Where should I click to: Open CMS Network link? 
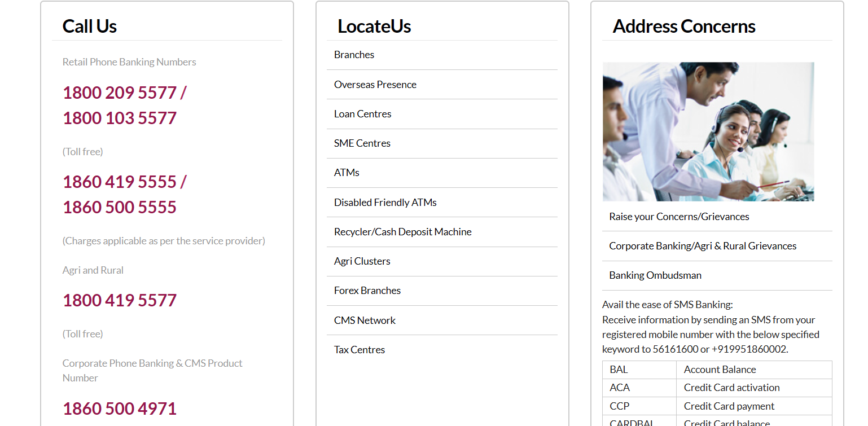click(x=365, y=320)
